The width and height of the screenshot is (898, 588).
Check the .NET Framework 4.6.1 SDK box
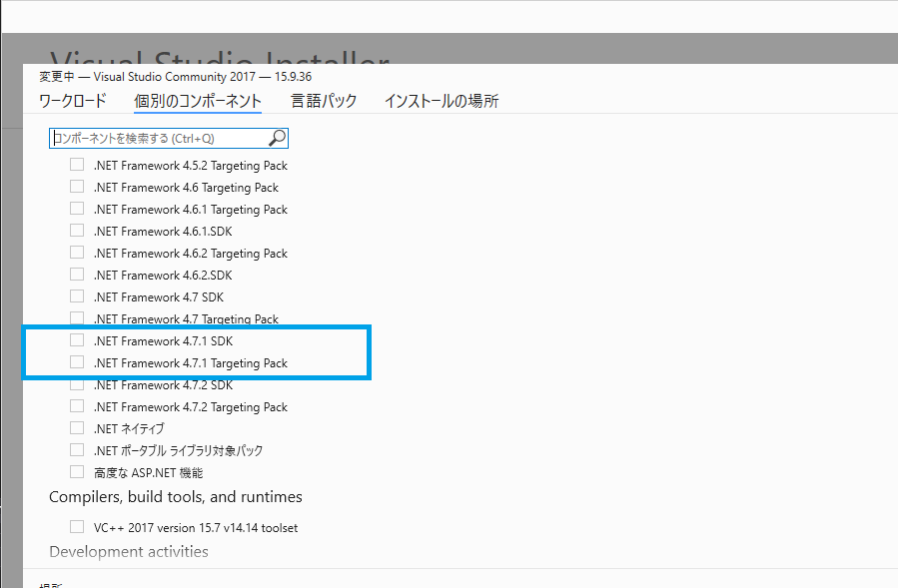(77, 231)
